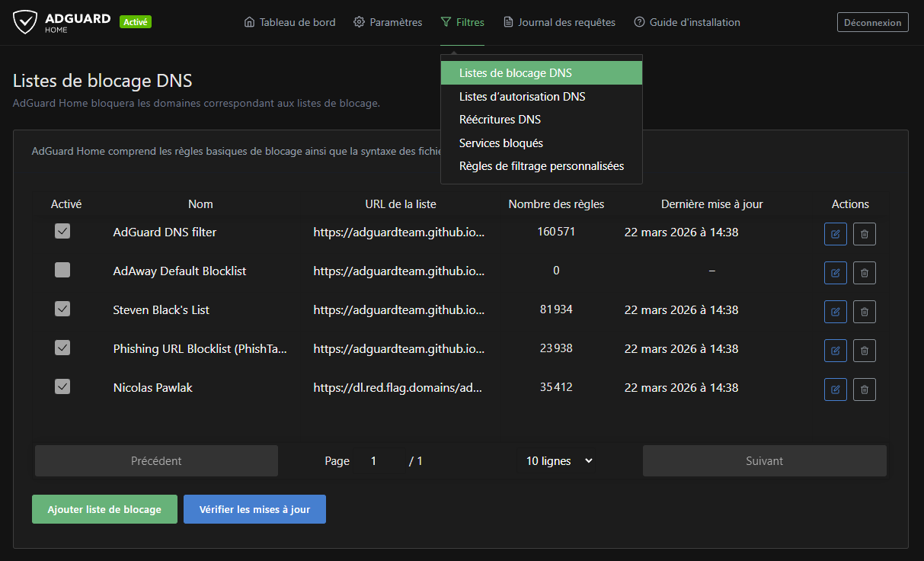Click the green Activé status badge
Screen dimensions: 924x561
tap(136, 22)
